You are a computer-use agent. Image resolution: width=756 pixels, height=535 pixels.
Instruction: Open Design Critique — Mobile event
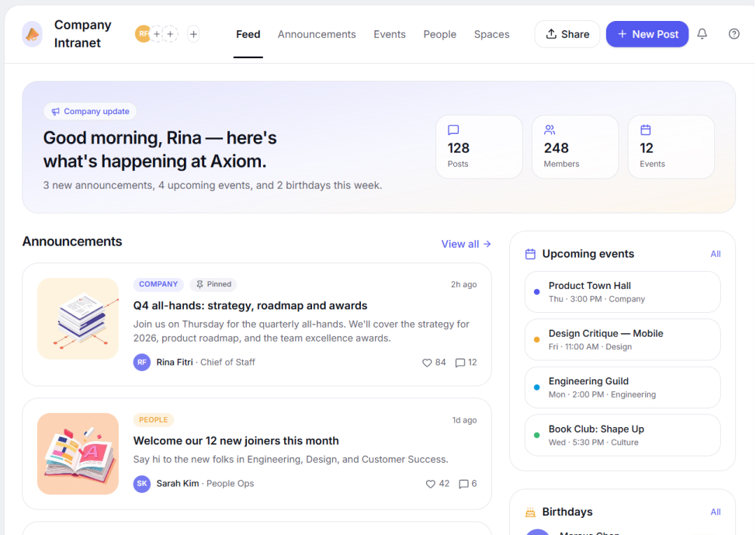[622, 339]
